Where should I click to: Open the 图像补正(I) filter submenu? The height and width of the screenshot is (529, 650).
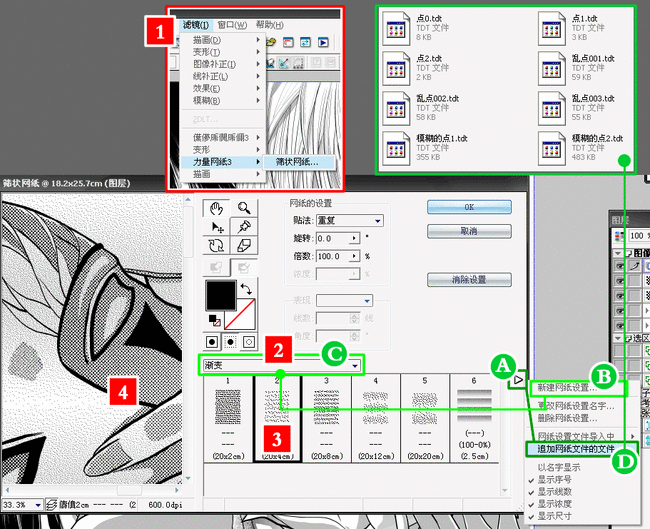(222, 64)
